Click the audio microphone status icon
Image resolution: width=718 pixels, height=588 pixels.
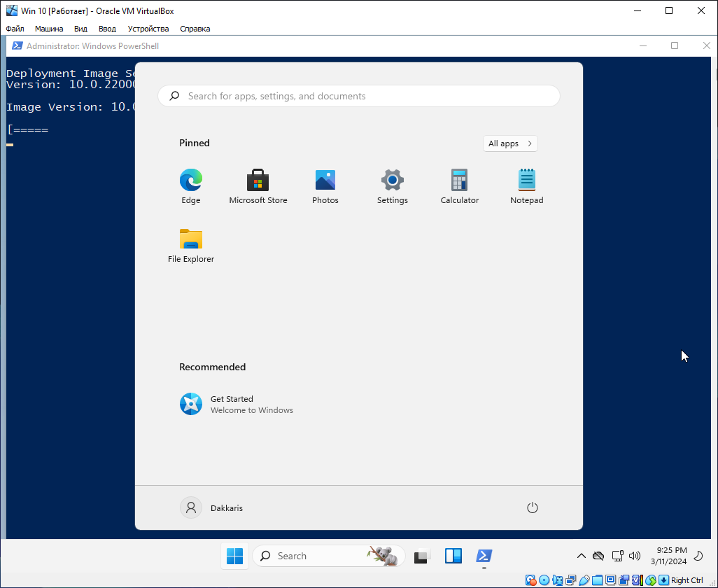tap(557, 580)
